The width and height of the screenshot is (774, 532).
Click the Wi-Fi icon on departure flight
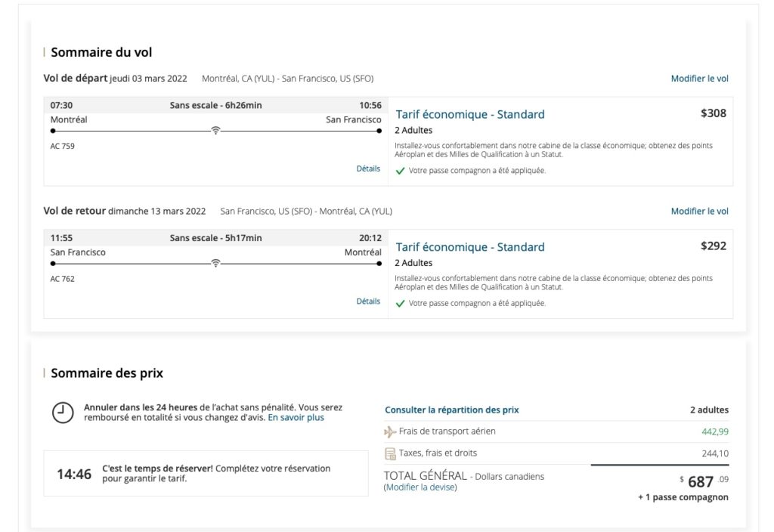coord(215,131)
